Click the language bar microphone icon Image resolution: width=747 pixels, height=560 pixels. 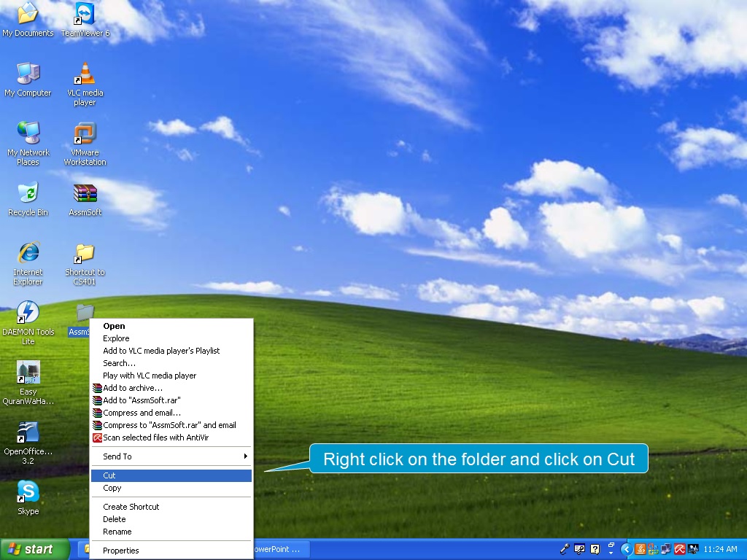[x=564, y=549]
